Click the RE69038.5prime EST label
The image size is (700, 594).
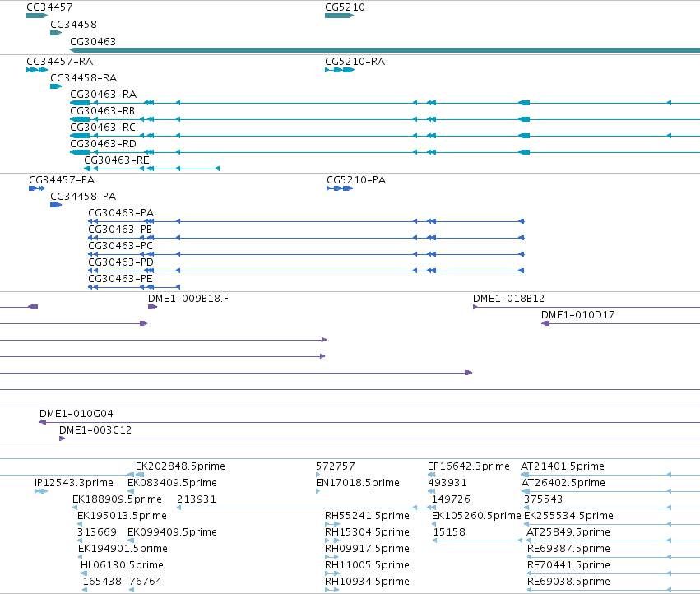pos(568,582)
